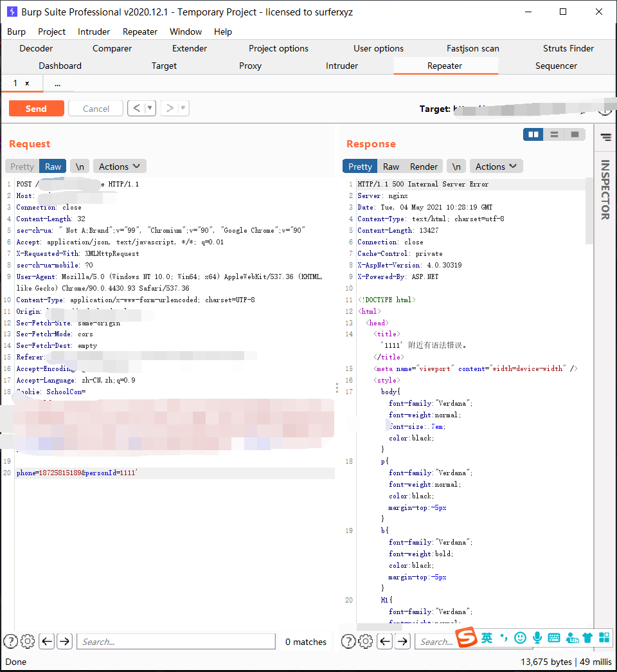
Task: Switch to the Sequencer tab
Action: tap(556, 66)
